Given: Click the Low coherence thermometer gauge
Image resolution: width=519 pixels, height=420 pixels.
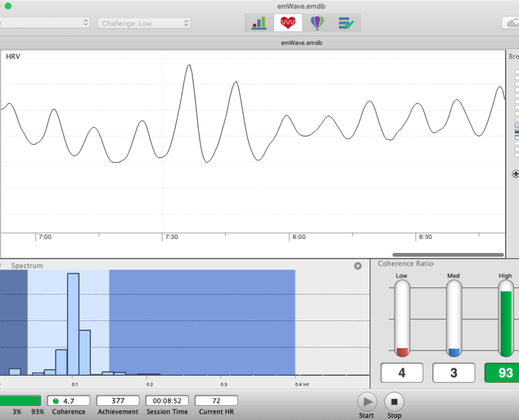Looking at the screenshot, I should 402,319.
